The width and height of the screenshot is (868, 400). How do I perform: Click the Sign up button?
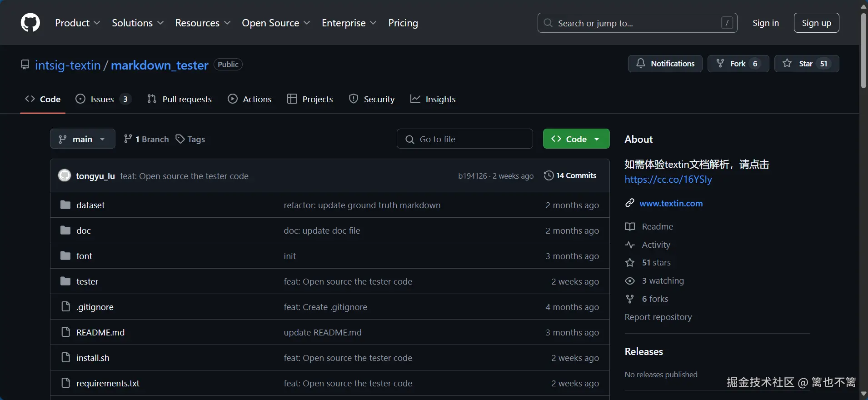[817, 23]
